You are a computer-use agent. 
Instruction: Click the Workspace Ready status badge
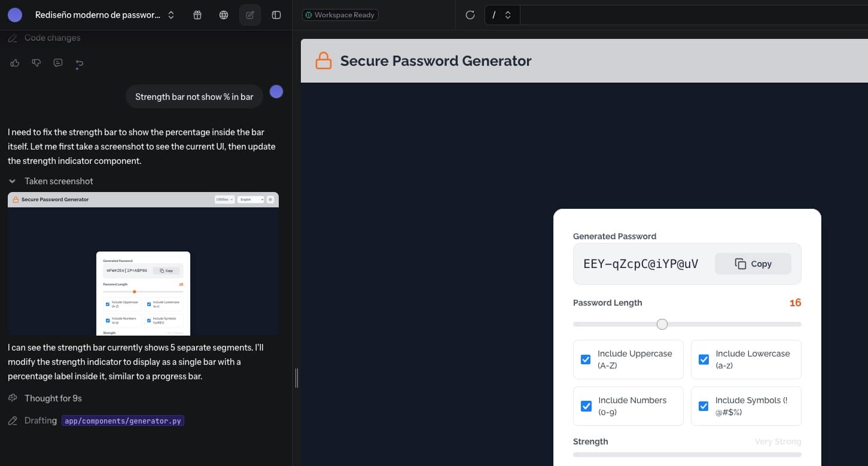point(340,14)
